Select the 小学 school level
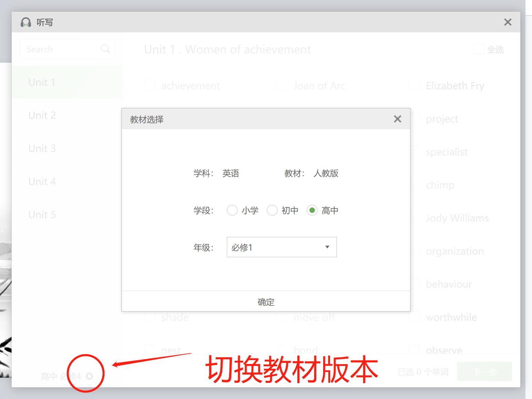This screenshot has height=399, width=532. click(x=232, y=210)
